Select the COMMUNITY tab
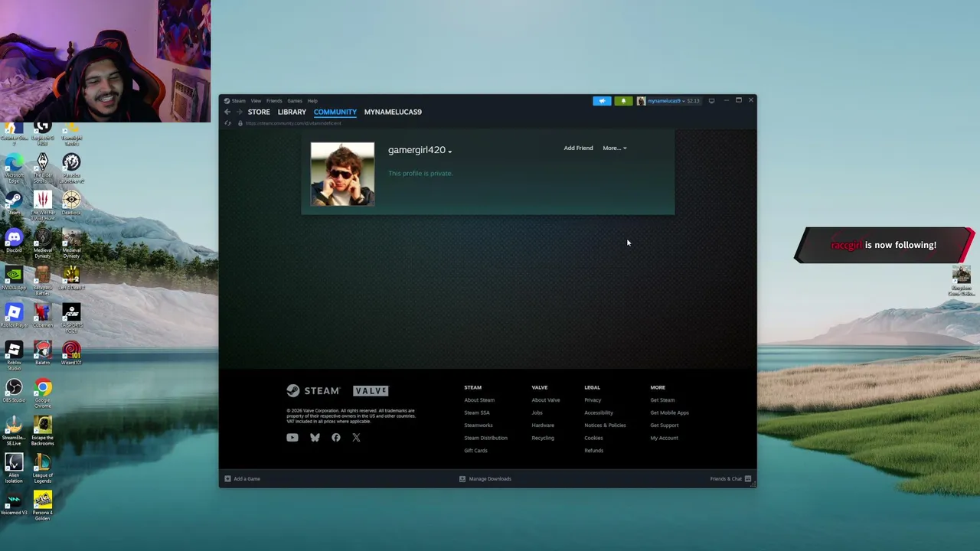Image resolution: width=980 pixels, height=551 pixels. pyautogui.click(x=335, y=112)
